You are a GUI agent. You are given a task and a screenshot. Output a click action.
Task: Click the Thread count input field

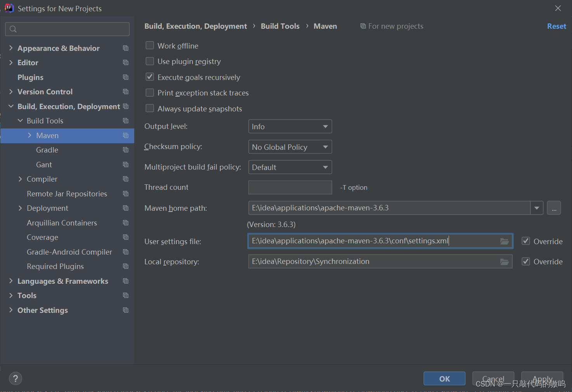tap(290, 187)
